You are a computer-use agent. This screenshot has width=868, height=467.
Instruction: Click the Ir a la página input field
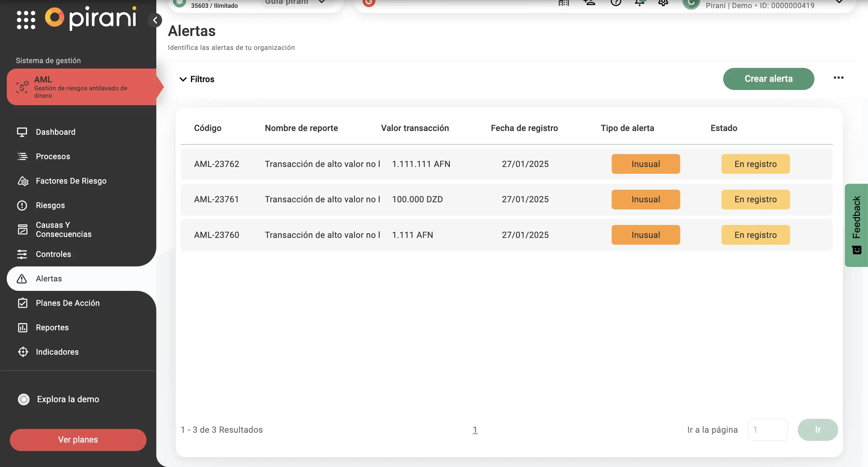[x=768, y=430]
